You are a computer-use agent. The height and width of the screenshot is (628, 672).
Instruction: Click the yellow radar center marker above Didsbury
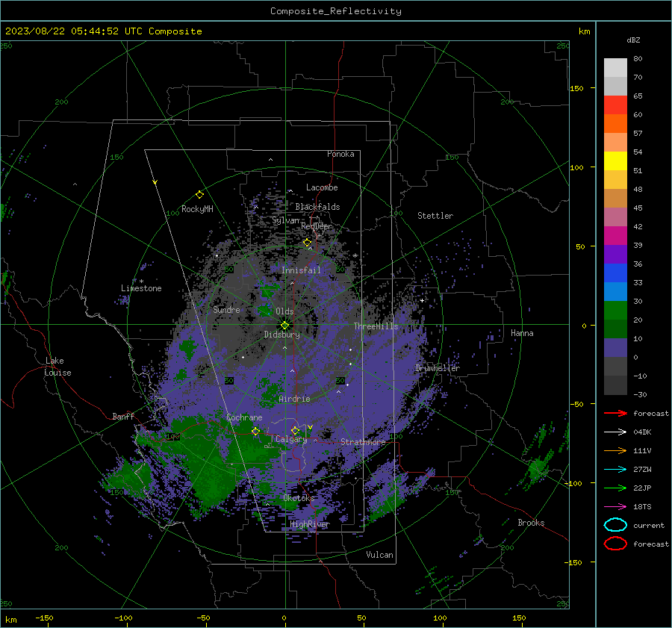point(284,325)
